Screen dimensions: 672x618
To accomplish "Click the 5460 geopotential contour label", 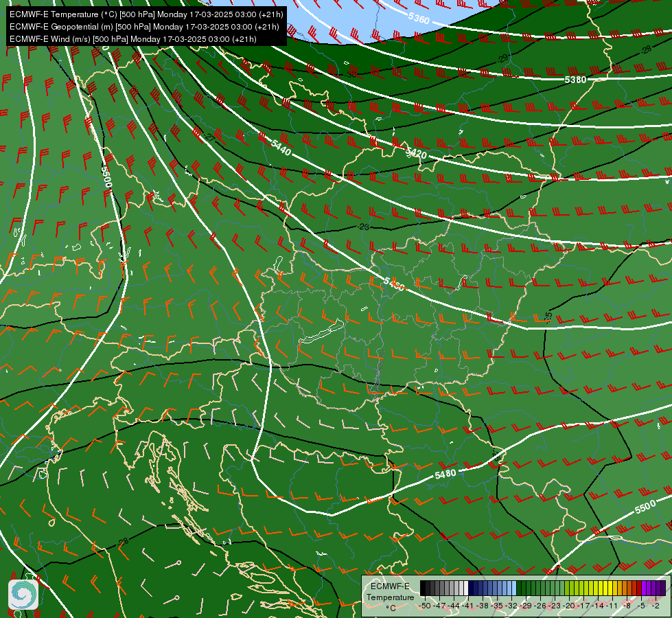I will 394,284.
